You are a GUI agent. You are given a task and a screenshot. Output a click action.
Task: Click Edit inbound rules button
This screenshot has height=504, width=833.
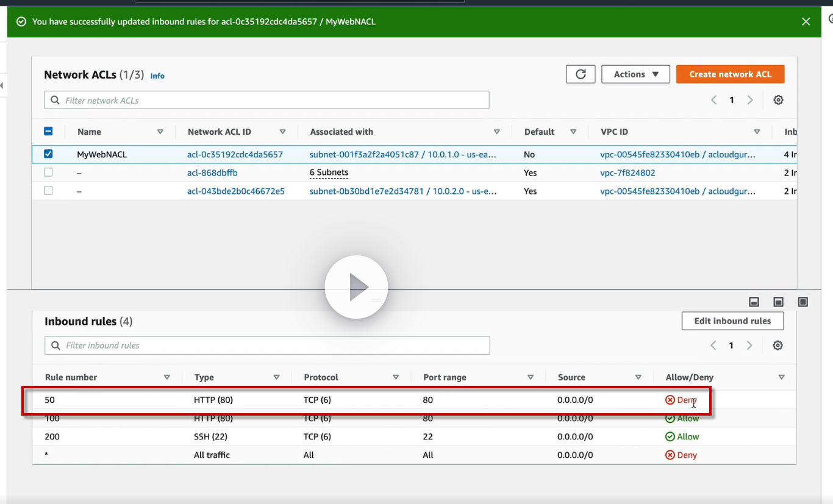point(732,321)
